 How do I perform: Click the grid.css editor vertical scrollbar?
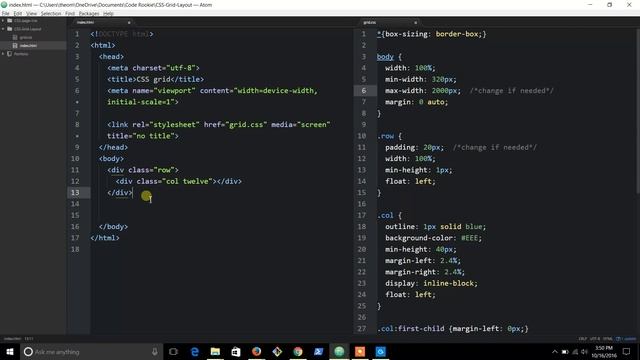(638, 110)
